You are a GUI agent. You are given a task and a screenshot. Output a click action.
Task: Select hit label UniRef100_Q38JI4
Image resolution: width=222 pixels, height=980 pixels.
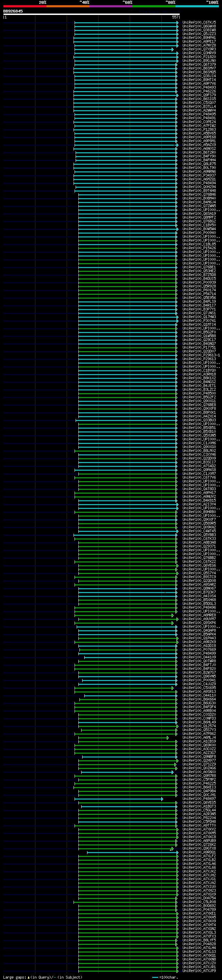click(x=199, y=76)
